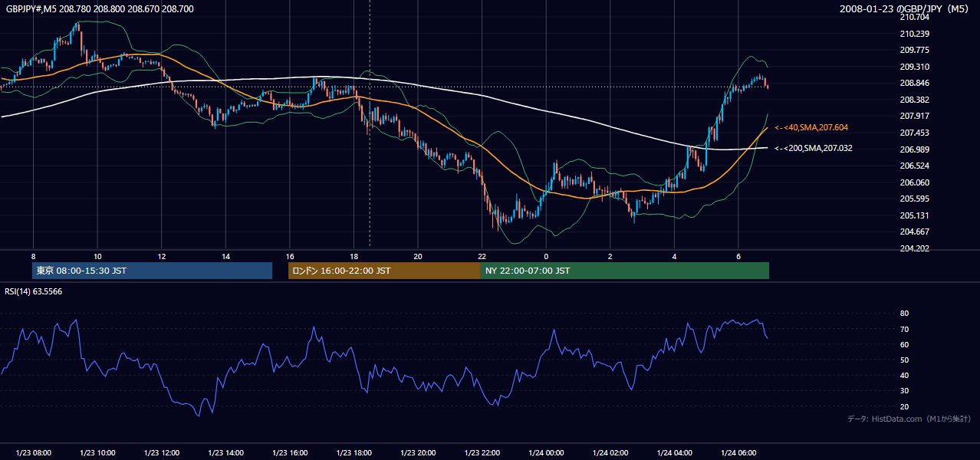
Task: Click the HistData.com data source credit
Action: click(x=909, y=419)
